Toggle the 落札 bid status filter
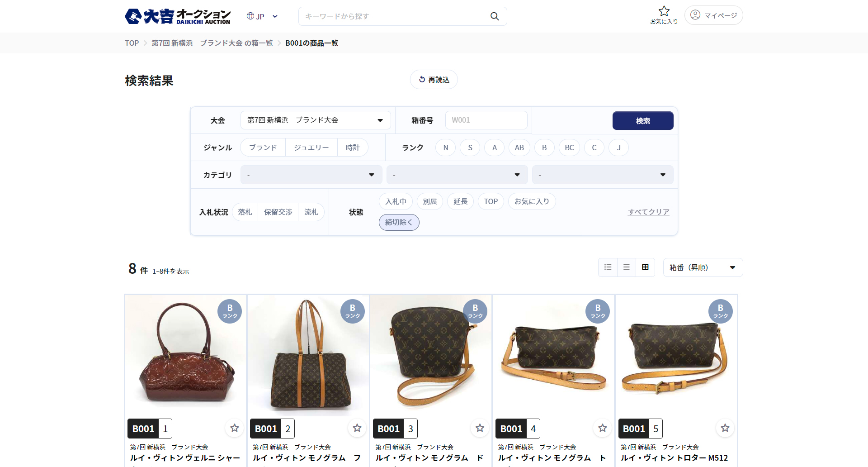Viewport: 868px width, 467px height. (245, 212)
